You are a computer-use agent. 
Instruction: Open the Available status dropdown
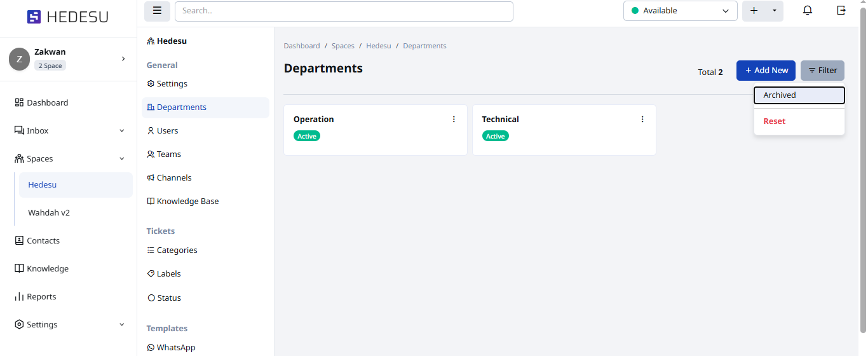[680, 11]
